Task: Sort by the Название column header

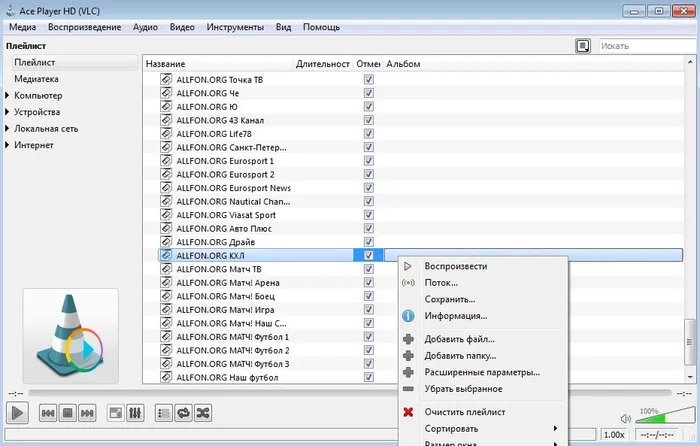Action: [x=218, y=64]
